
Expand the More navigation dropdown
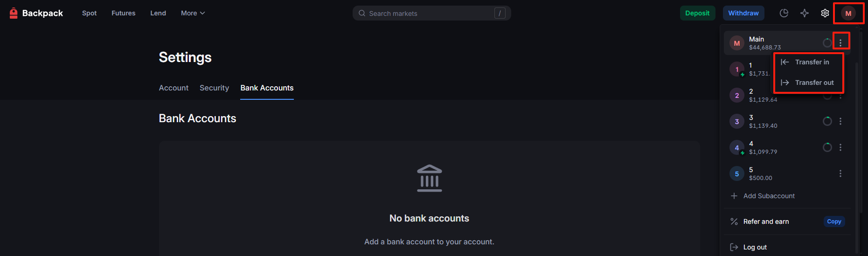193,13
